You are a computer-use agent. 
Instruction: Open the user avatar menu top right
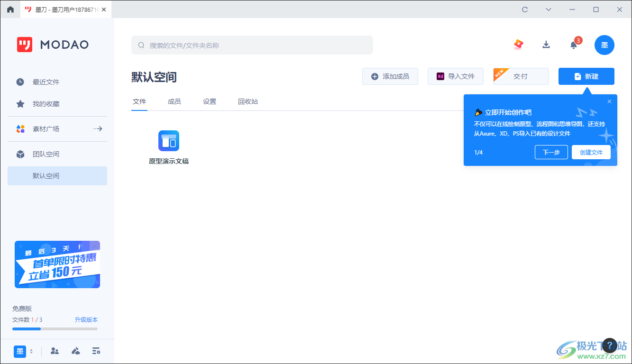(x=604, y=45)
